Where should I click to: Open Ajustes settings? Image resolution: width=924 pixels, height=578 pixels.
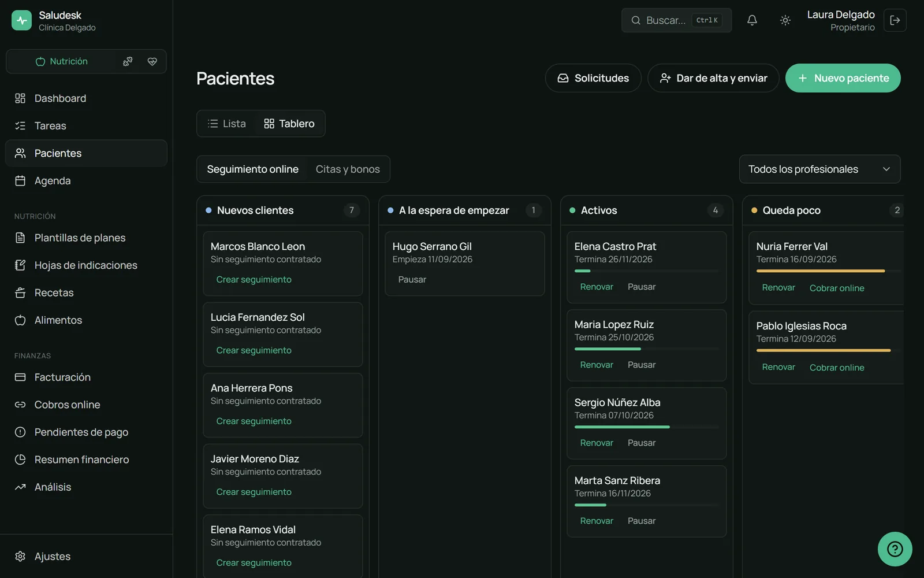pyautogui.click(x=86, y=557)
